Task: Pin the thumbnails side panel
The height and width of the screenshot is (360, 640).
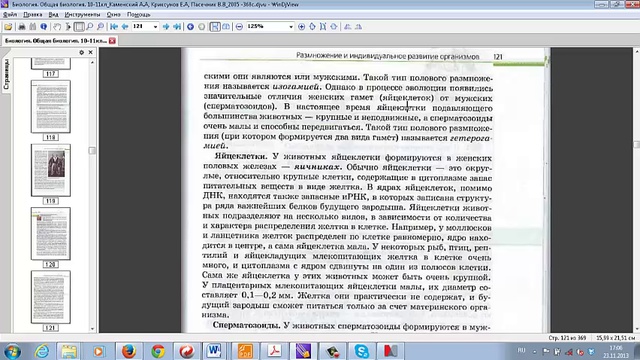Action: tap(82, 52)
